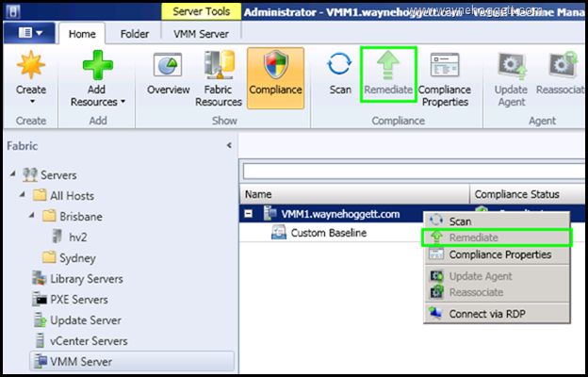Open the Create dropdown arrow
This screenshot has height=377, width=588.
[31, 101]
